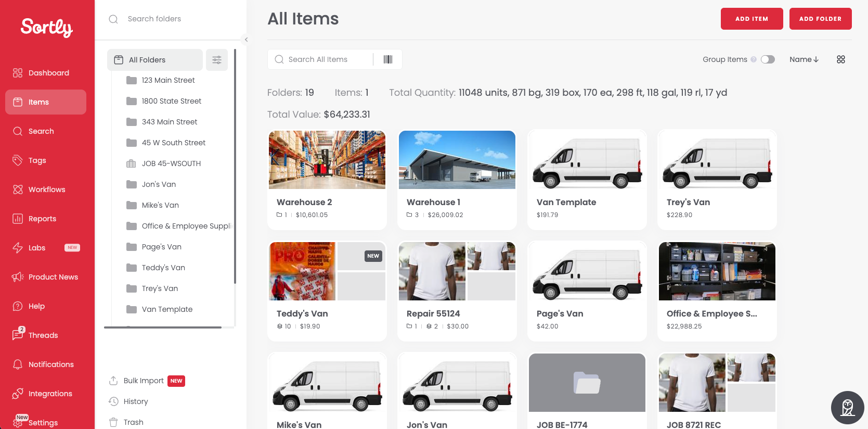Click the barcode scanner icon in search bar

(x=388, y=59)
